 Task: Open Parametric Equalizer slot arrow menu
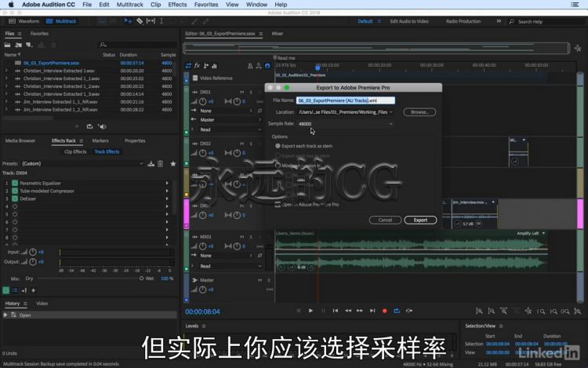(167, 183)
